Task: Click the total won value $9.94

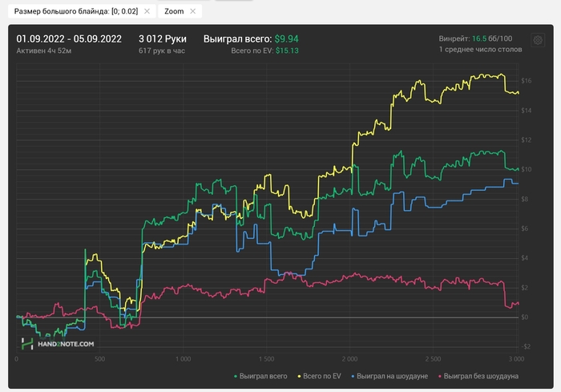Action: (287, 38)
